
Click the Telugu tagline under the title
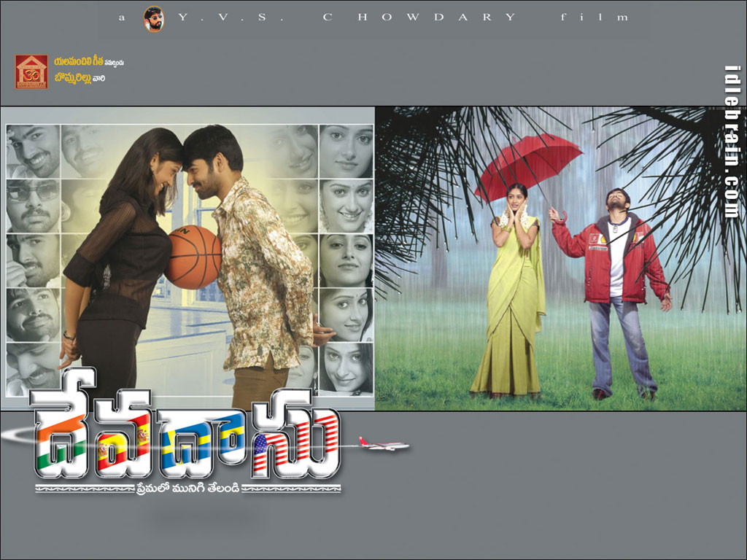click(187, 488)
